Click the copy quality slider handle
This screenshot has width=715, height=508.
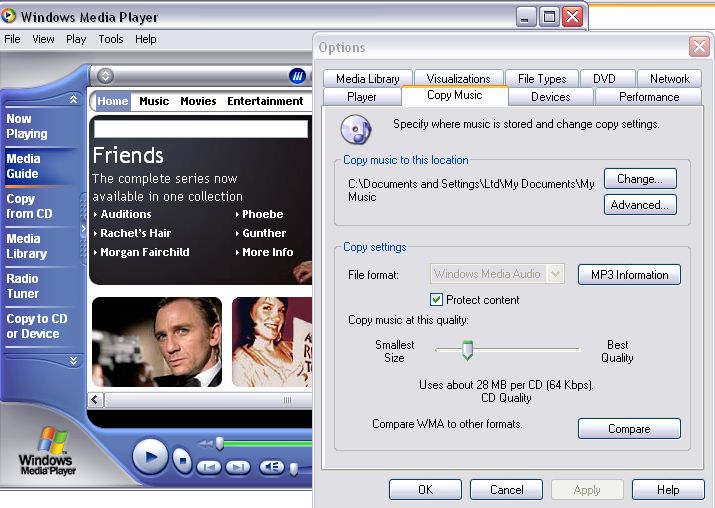point(467,350)
